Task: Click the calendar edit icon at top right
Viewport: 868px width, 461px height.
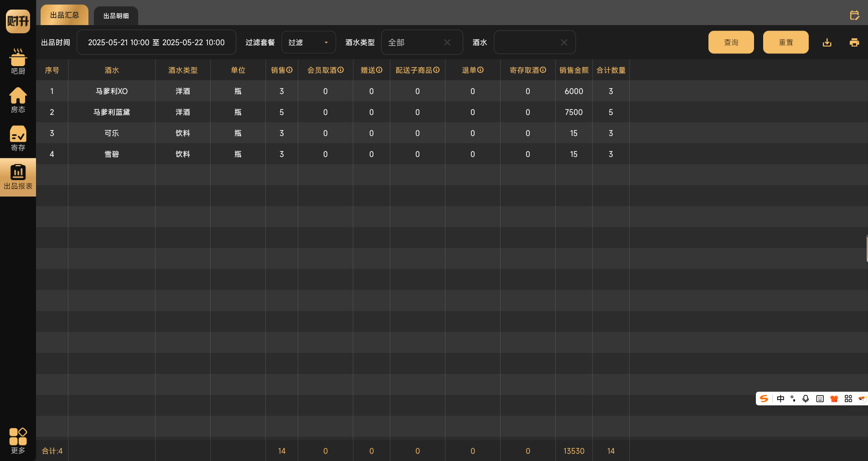Action: (x=854, y=16)
